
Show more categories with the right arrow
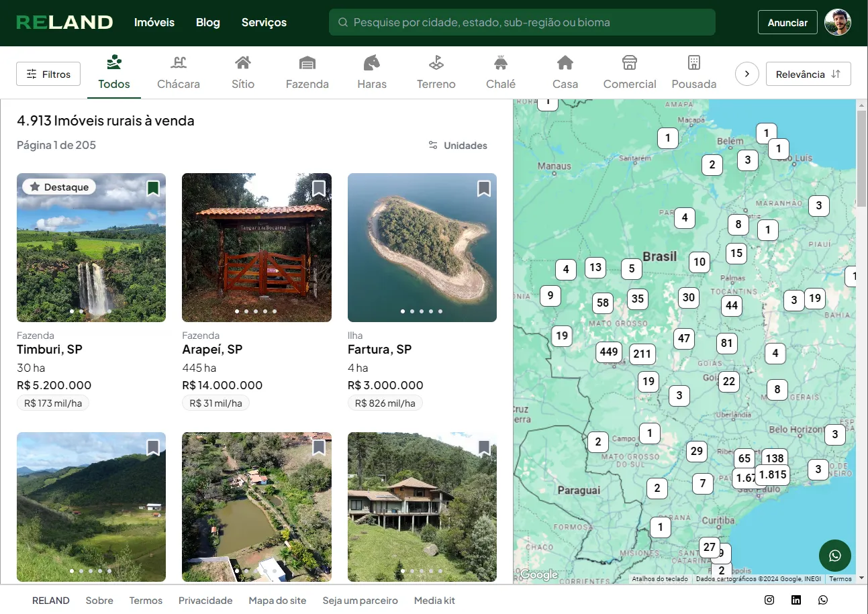(x=747, y=74)
